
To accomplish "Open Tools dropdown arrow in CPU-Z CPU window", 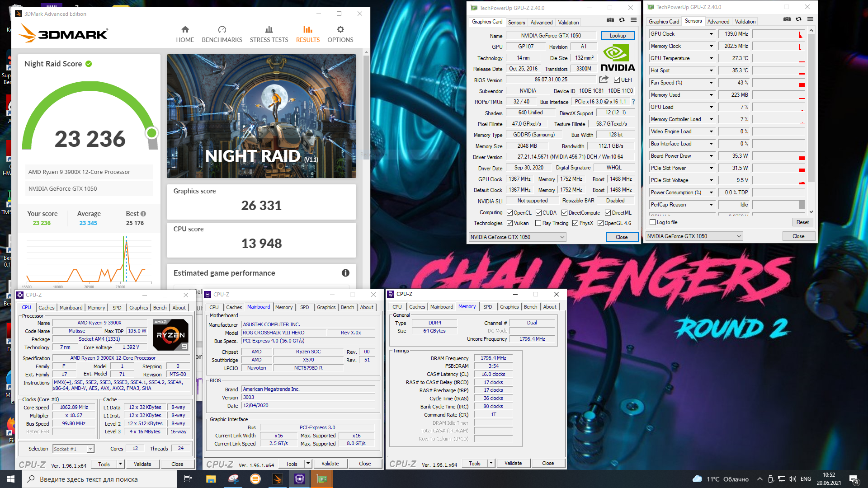I will [120, 464].
